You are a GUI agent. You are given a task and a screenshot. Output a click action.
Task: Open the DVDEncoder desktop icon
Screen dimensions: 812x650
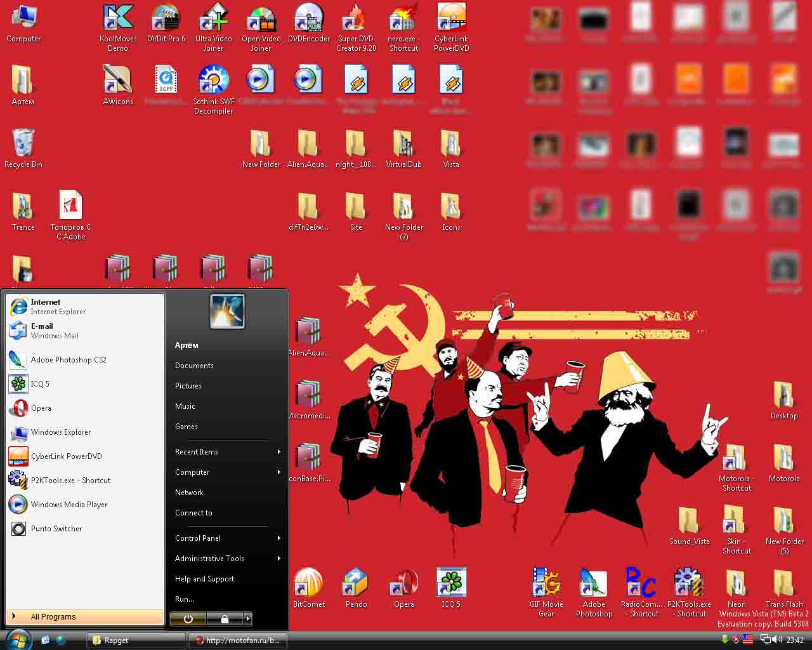(x=309, y=24)
